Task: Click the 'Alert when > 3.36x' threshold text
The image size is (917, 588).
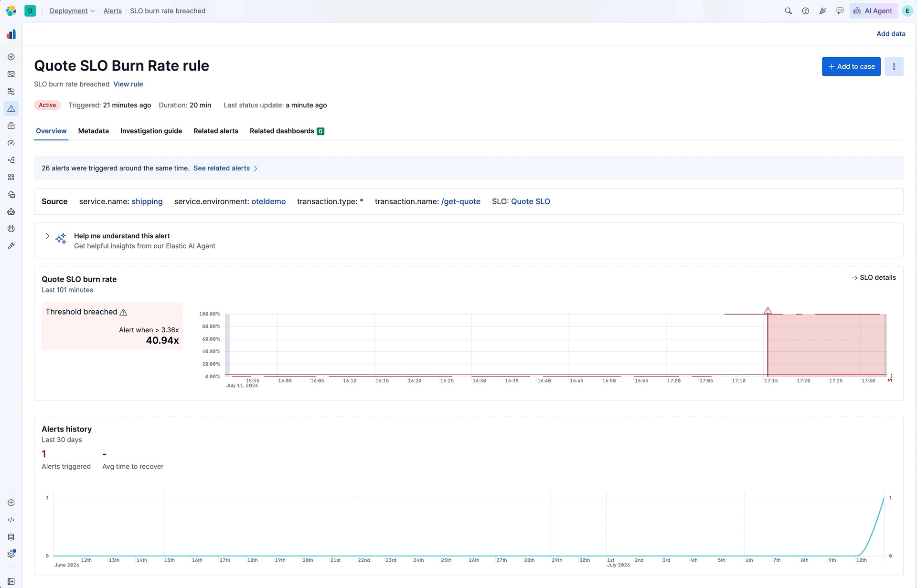Action: [149, 330]
